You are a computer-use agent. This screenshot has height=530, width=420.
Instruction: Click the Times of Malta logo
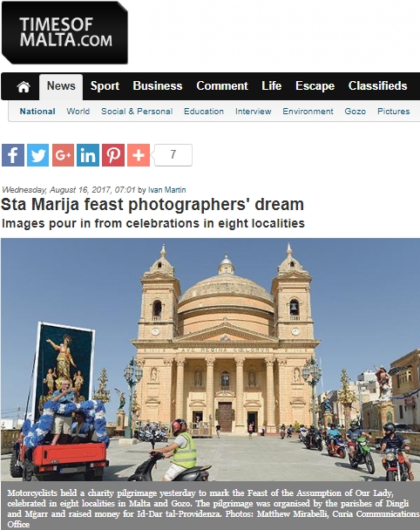tap(64, 33)
